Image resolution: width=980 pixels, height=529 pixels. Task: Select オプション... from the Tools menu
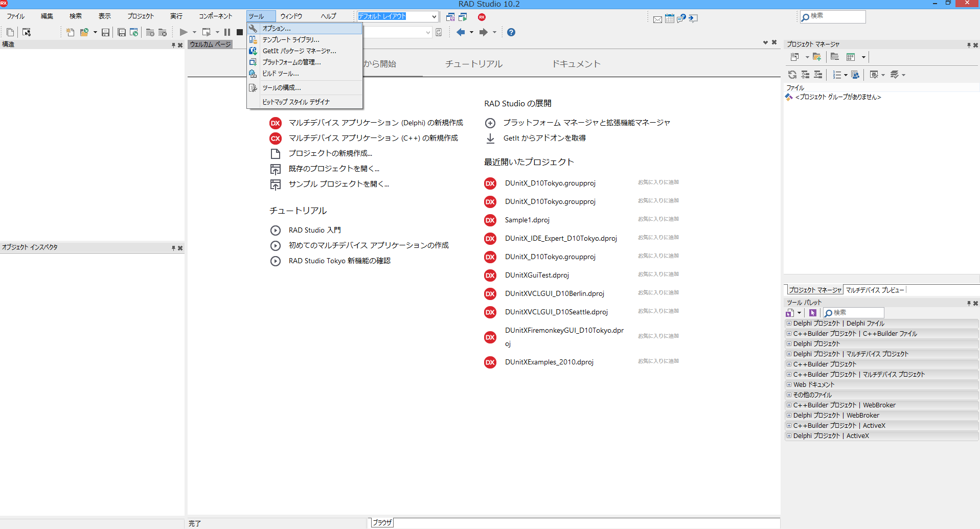(305, 29)
